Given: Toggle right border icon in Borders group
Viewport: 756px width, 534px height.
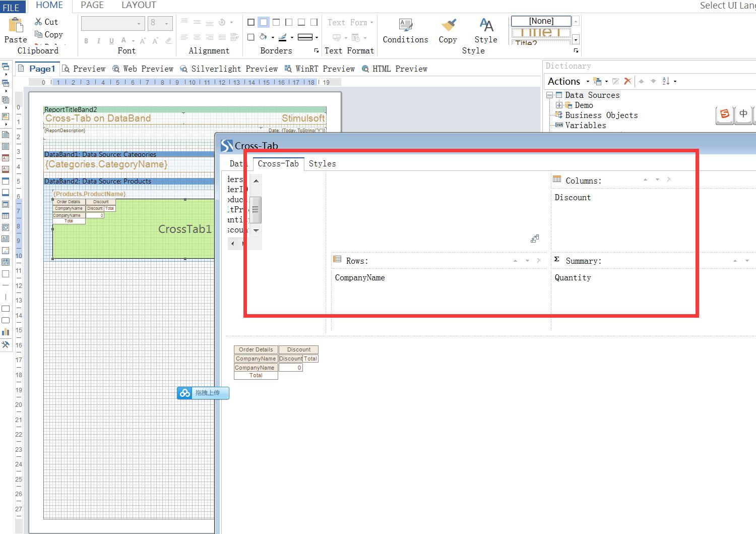Looking at the screenshot, I should click(x=314, y=22).
